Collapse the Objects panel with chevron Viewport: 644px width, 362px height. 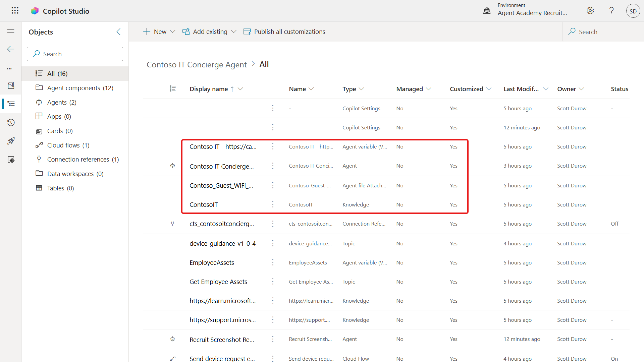118,32
